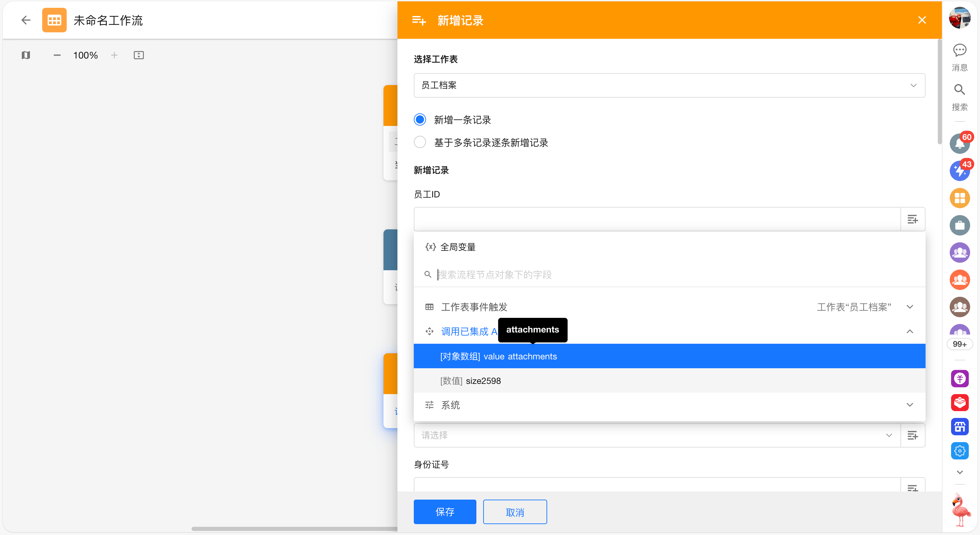Zoom out with the minus icon

(x=57, y=55)
